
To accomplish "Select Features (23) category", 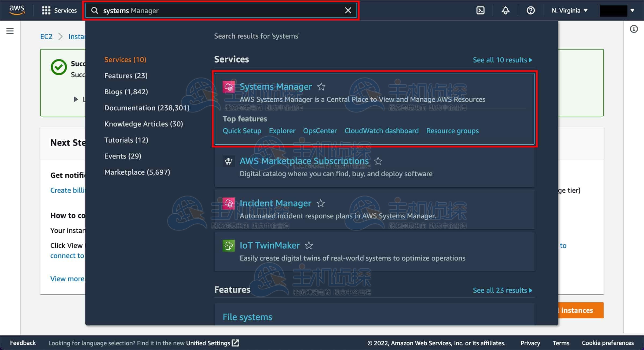I will tap(126, 76).
